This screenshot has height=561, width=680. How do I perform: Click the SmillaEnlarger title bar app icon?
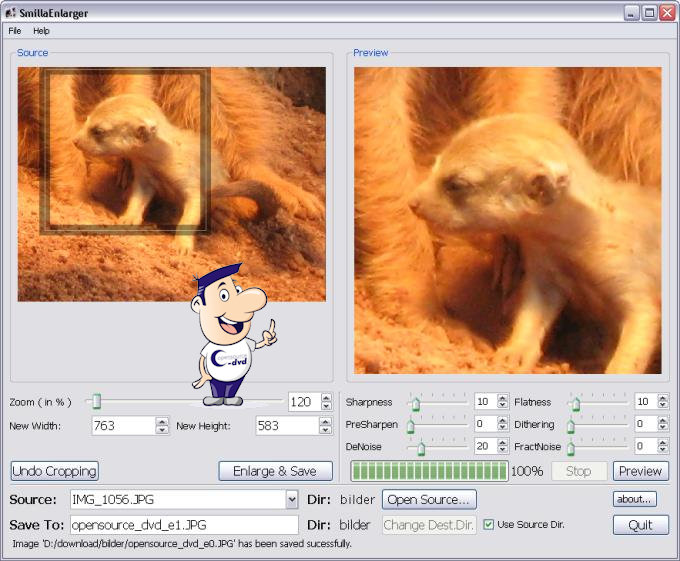pos(10,13)
